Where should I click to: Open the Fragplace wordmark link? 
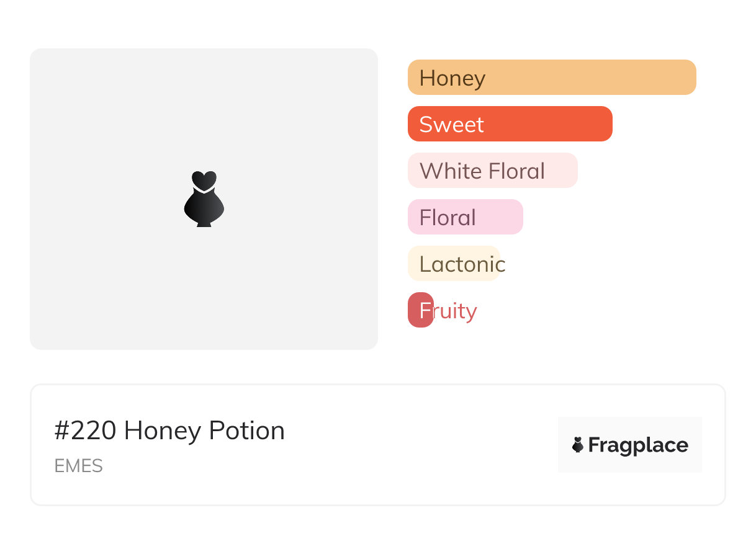pos(638,445)
